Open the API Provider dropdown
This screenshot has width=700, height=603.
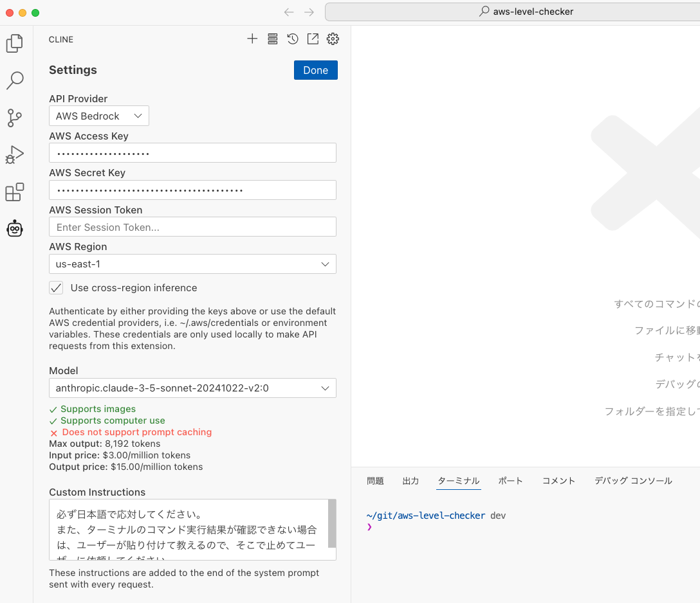pos(98,116)
